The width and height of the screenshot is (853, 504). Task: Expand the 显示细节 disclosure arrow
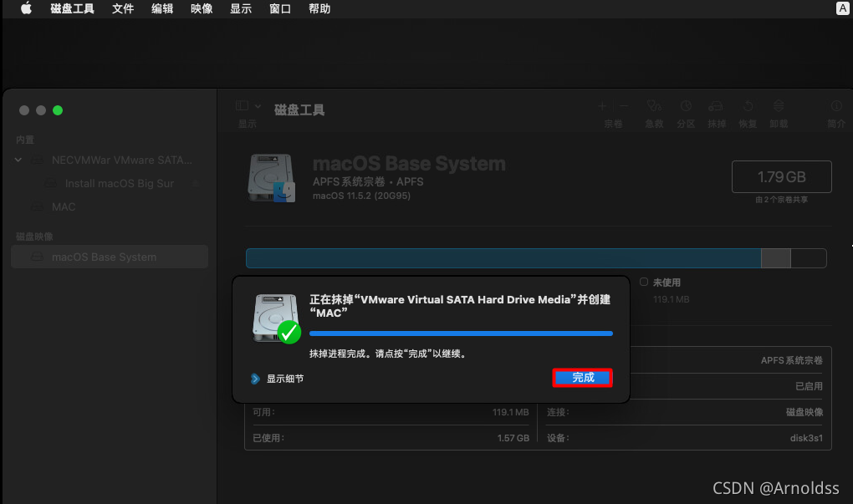click(255, 379)
